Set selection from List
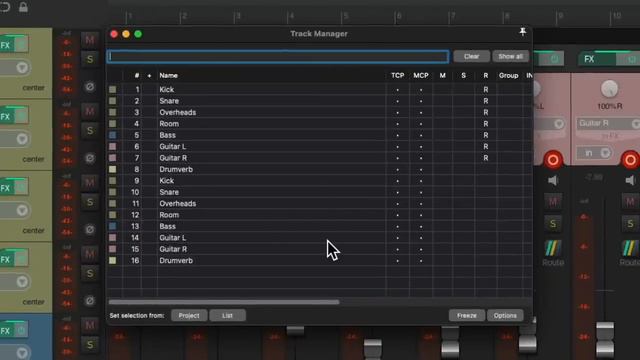 pos(227,316)
